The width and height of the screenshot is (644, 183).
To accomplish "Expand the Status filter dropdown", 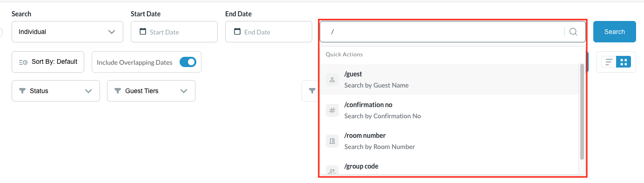I will point(56,91).
